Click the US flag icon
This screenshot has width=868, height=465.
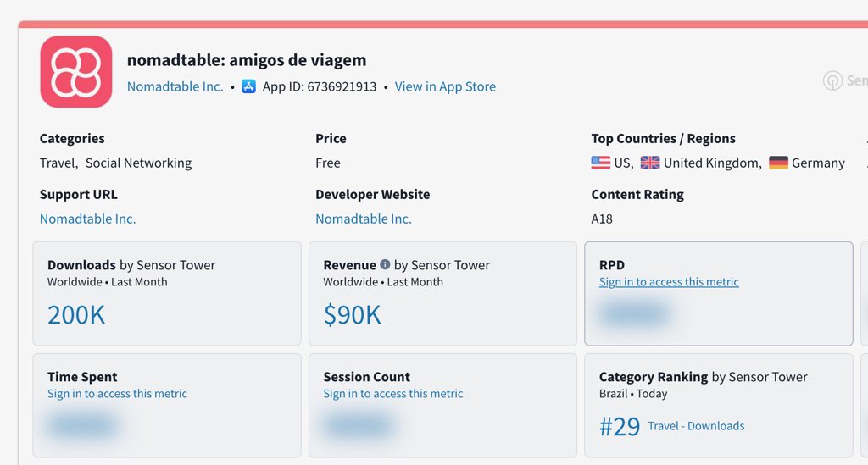tap(601, 163)
